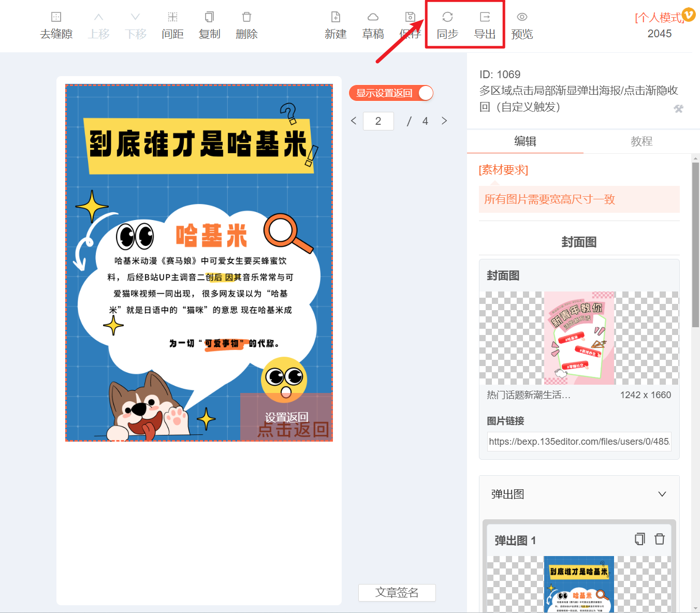Switch to the 编辑 tab
The image size is (700, 613).
[x=525, y=141]
